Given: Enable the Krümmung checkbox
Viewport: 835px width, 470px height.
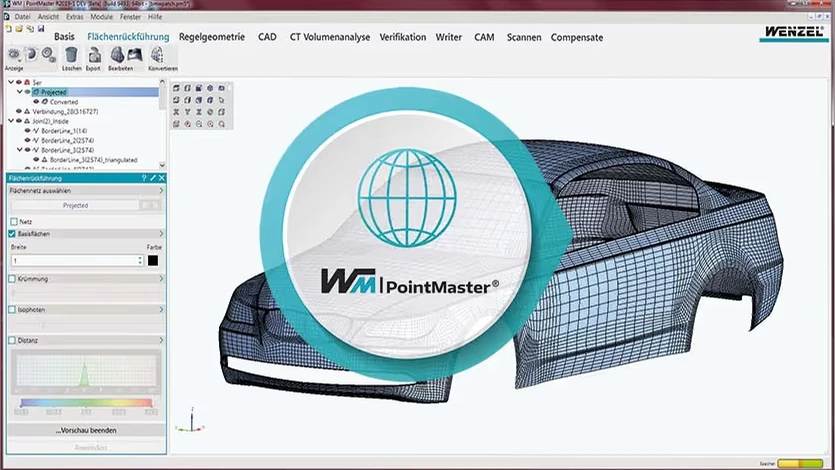Looking at the screenshot, I should 12,278.
